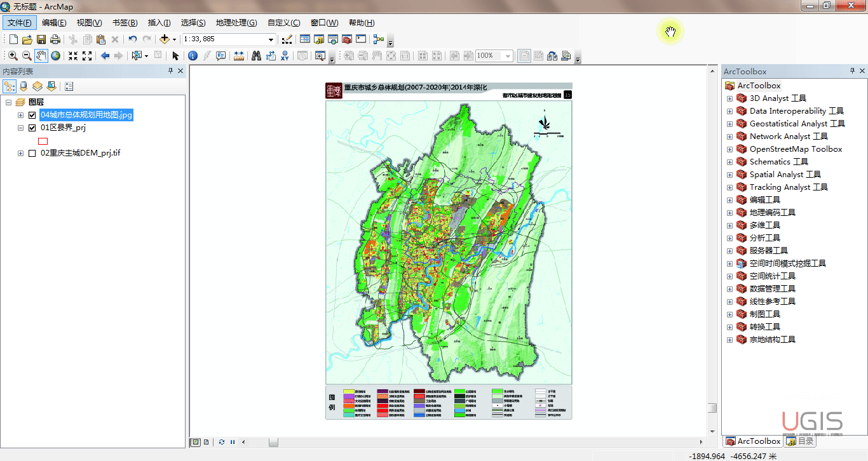Open the Measure ruler tool

pos(239,56)
